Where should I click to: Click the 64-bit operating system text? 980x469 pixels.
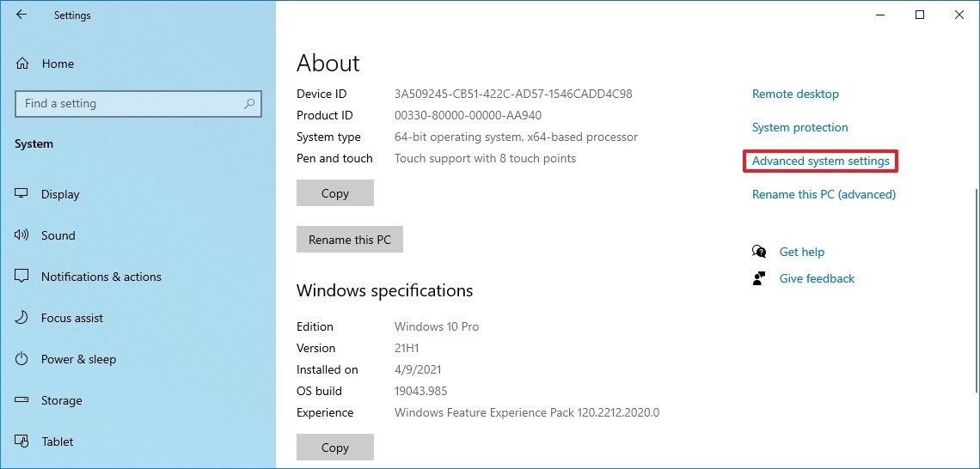pyautogui.click(x=517, y=137)
